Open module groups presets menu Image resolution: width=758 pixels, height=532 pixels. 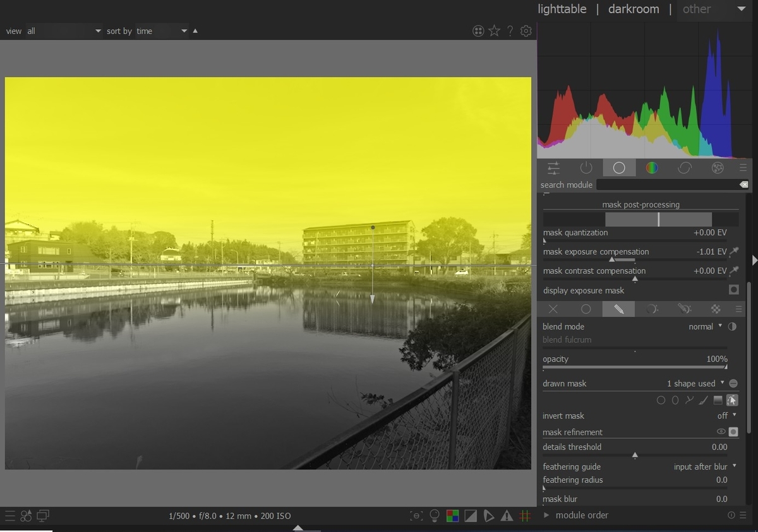[x=743, y=168]
